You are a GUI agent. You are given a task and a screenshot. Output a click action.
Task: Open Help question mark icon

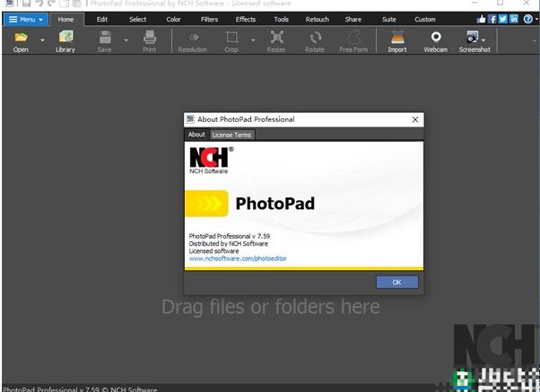pyautogui.click(x=527, y=19)
